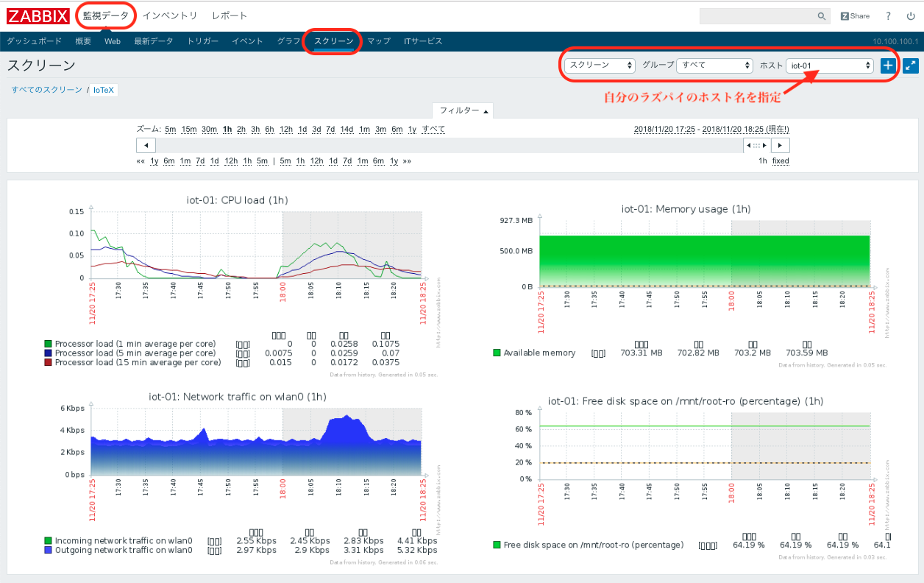Open the ホスト dropdown showing iot-01
The height and width of the screenshot is (583, 924).
click(x=829, y=66)
